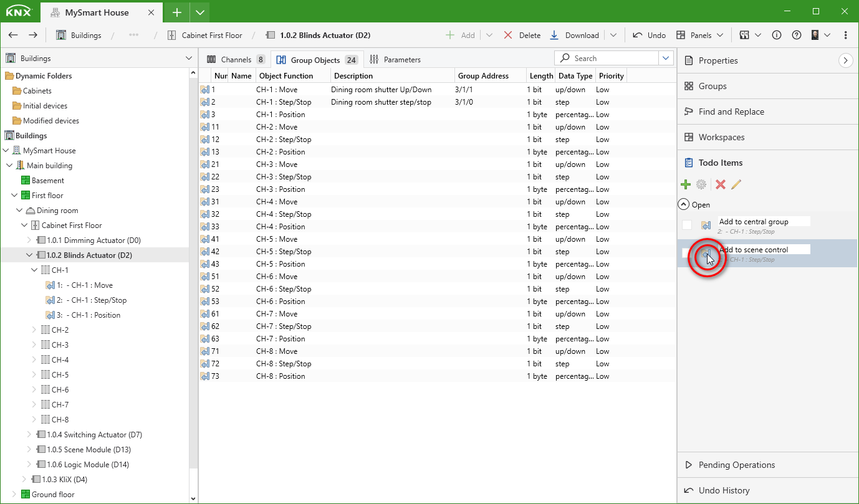Open the three-dot more options menu

(845, 36)
